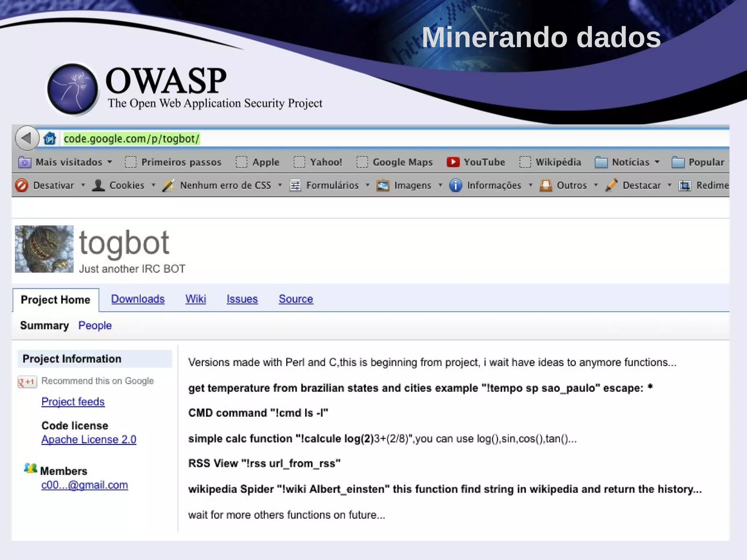
Task: Select the People sub-tab
Action: 95,325
